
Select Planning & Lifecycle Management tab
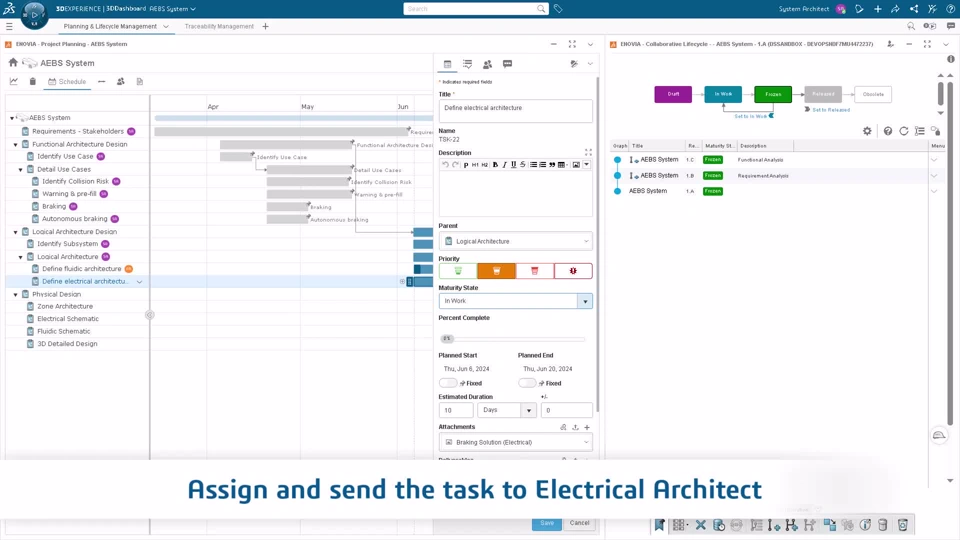110,26
